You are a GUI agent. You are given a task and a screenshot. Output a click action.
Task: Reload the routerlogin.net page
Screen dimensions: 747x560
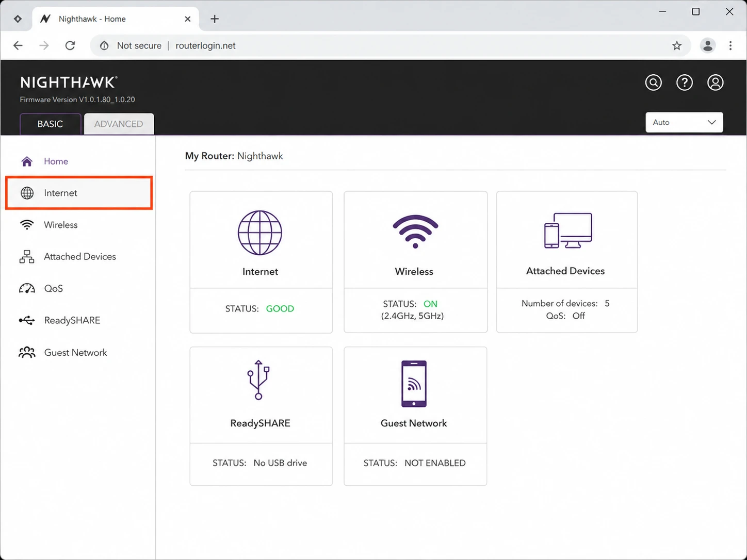click(70, 45)
